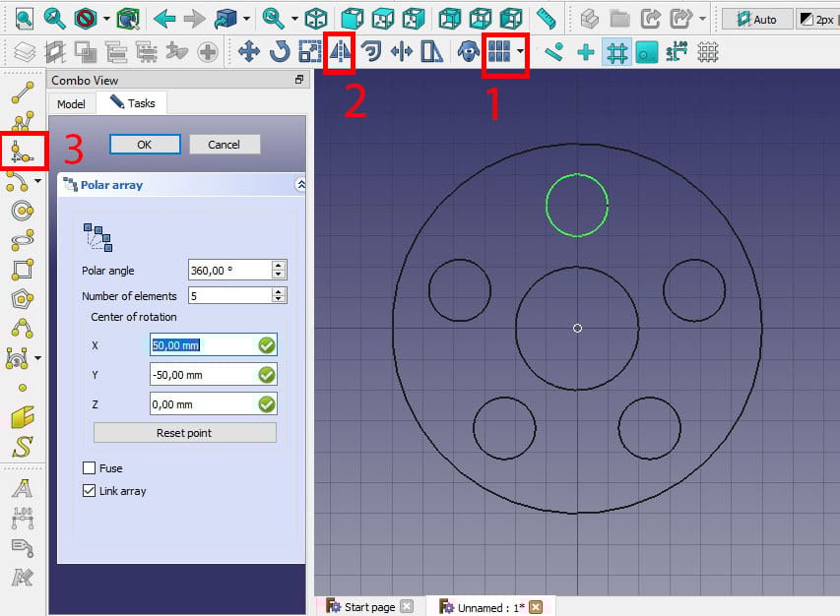840x616 pixels.
Task: Click the Measure distance ruler icon
Action: coord(546,19)
